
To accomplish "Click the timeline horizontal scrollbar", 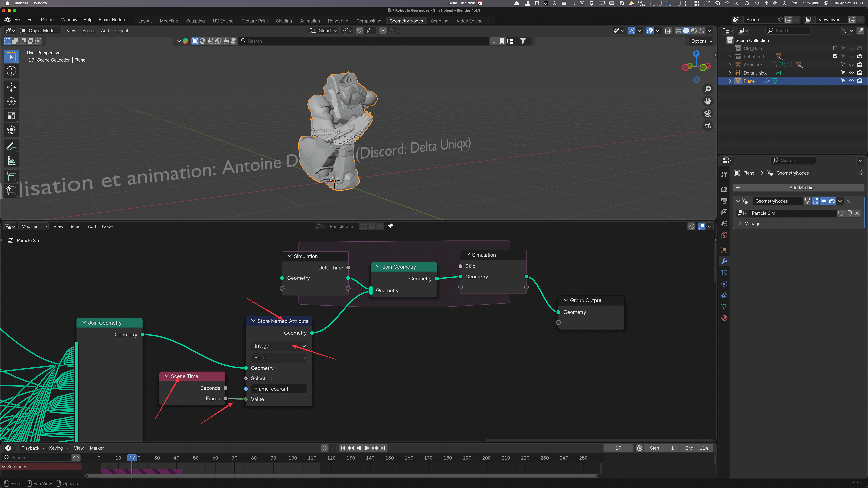I will (x=342, y=476).
